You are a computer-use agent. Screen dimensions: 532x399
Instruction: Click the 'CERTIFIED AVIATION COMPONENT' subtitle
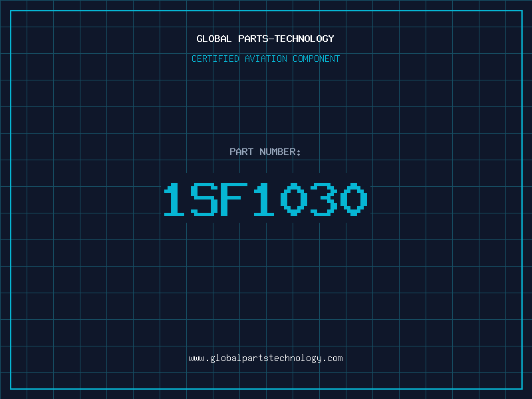coord(265,59)
